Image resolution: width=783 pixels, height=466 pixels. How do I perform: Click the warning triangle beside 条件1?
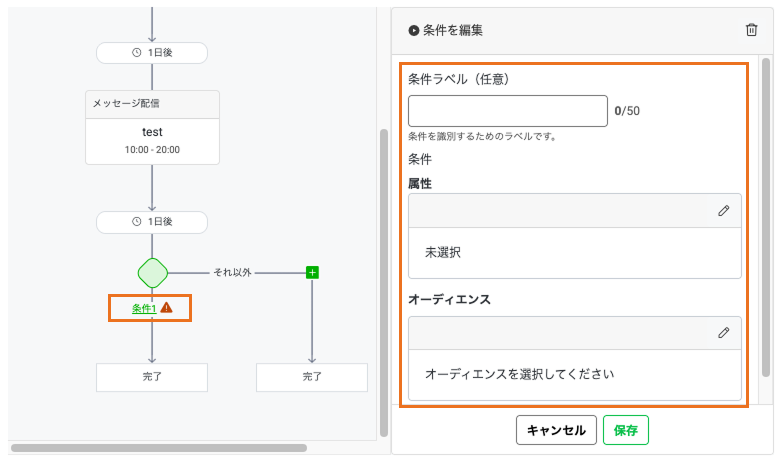[x=166, y=308]
